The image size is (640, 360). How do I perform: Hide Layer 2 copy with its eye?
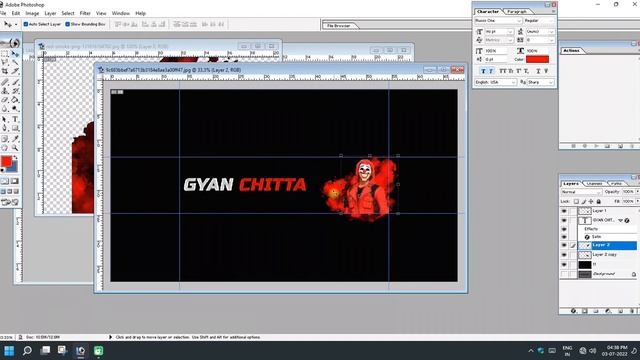(564, 255)
